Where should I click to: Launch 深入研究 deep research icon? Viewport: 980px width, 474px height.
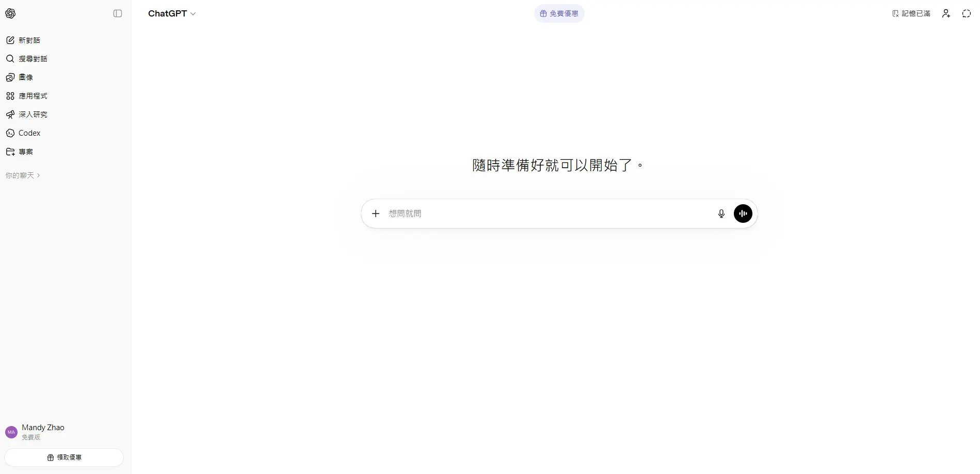(x=10, y=114)
